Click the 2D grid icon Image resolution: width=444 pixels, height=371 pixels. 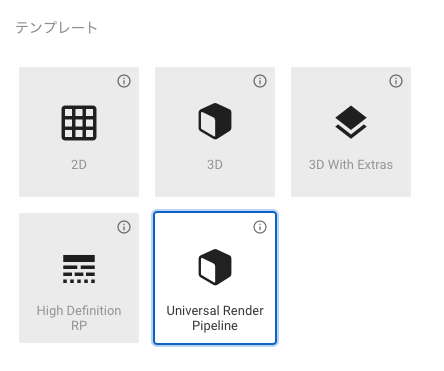click(79, 123)
